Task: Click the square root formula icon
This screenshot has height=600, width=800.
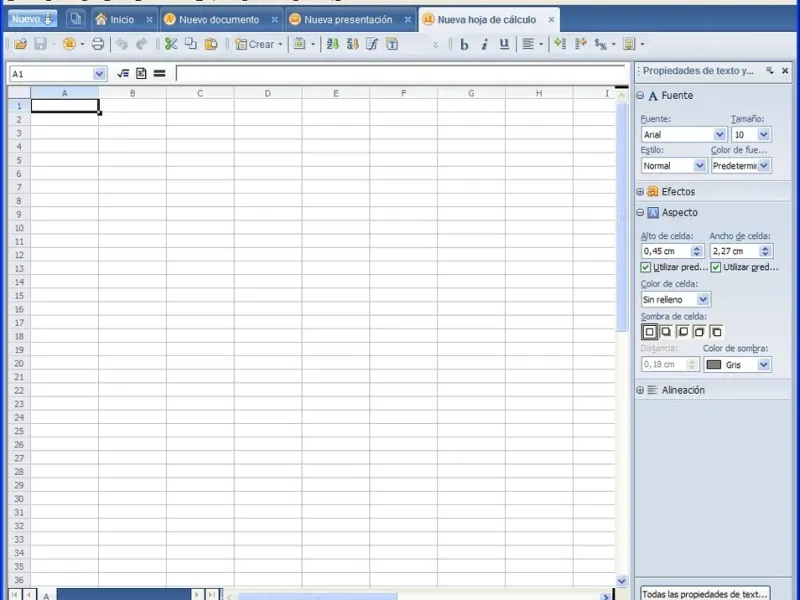Action: pos(123,74)
